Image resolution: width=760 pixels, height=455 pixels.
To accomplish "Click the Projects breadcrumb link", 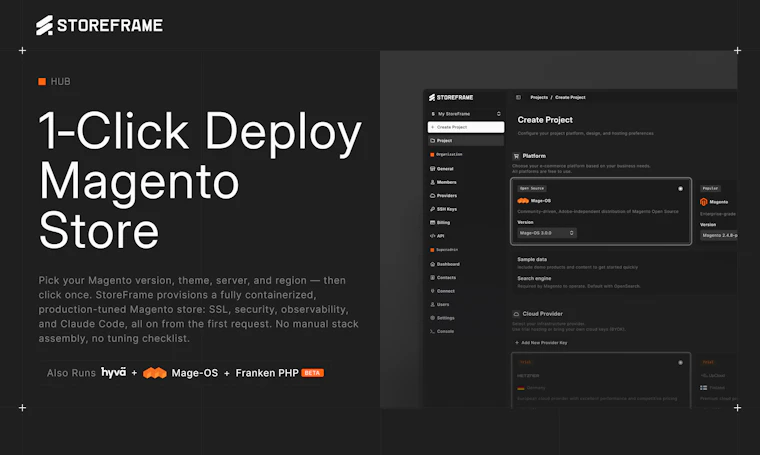I will click(539, 97).
